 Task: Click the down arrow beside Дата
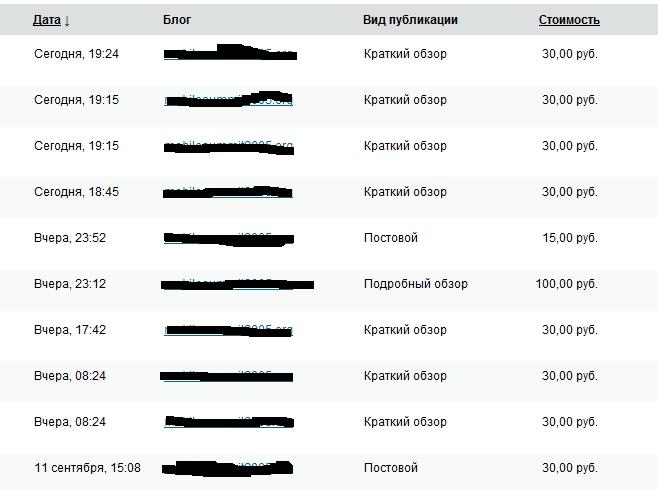pyautogui.click(x=67, y=21)
